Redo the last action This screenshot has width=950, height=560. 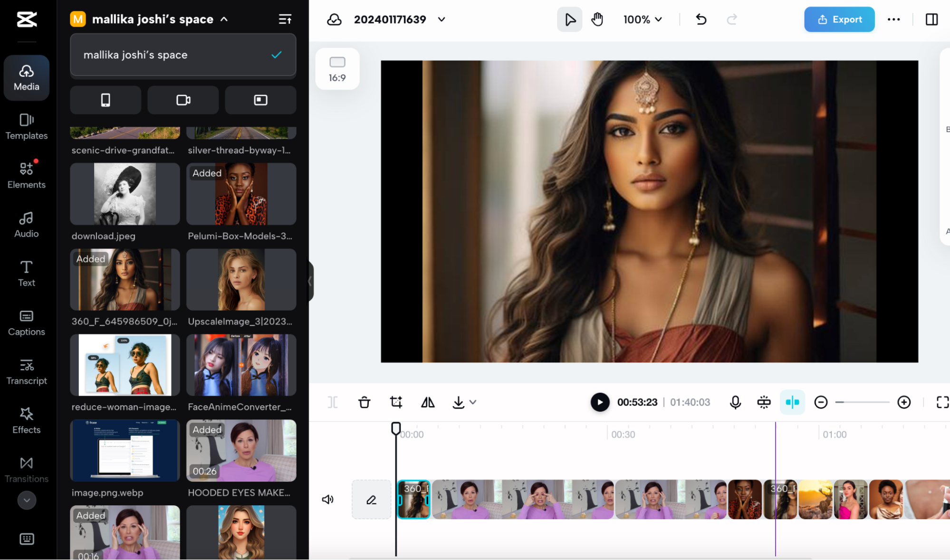(732, 19)
